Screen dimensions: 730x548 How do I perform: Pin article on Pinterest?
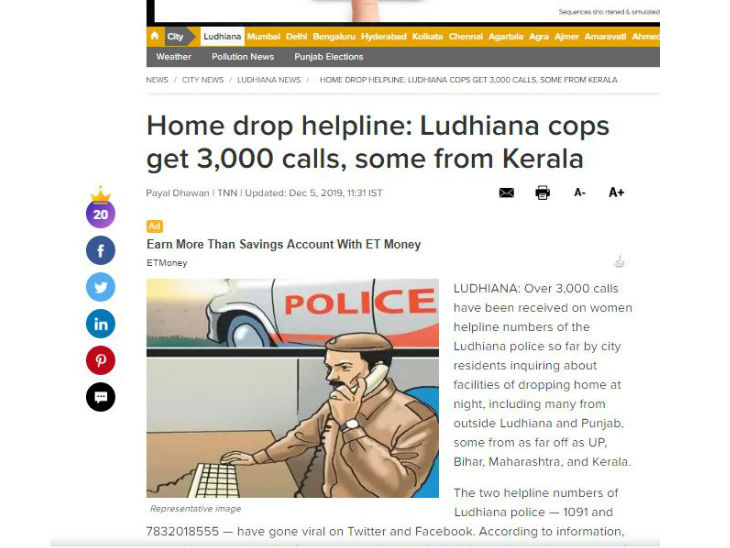(x=101, y=360)
